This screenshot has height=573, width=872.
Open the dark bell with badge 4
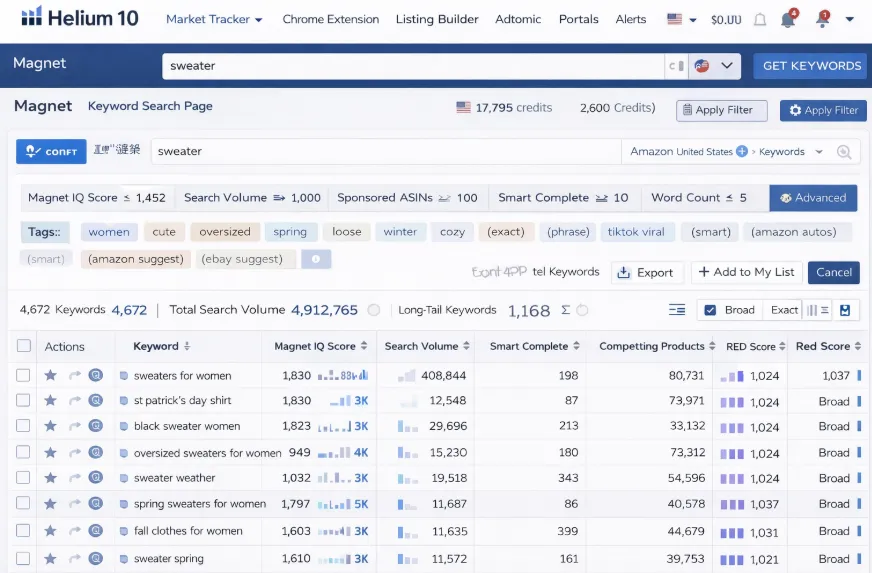tap(789, 19)
